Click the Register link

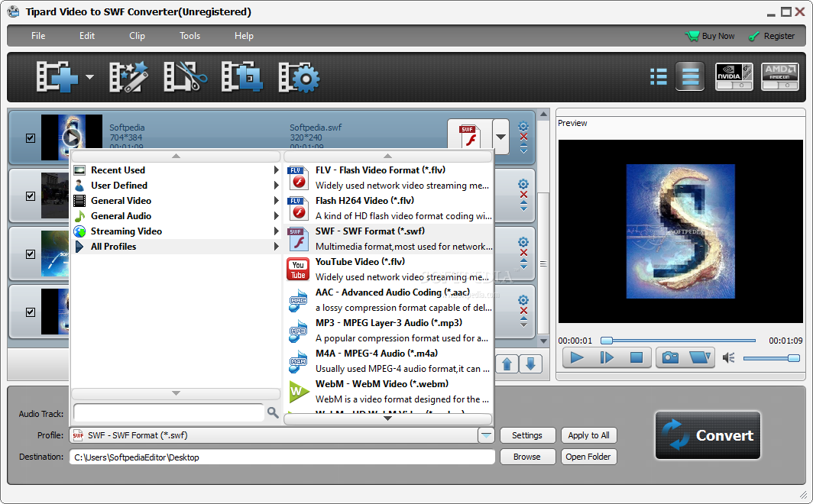[x=772, y=36]
